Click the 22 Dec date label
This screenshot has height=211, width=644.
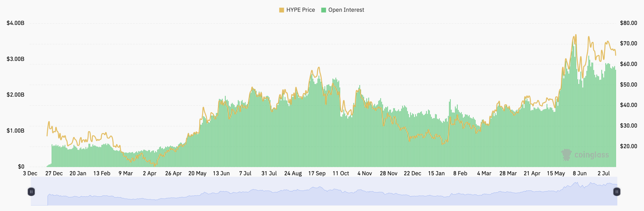[412, 173]
